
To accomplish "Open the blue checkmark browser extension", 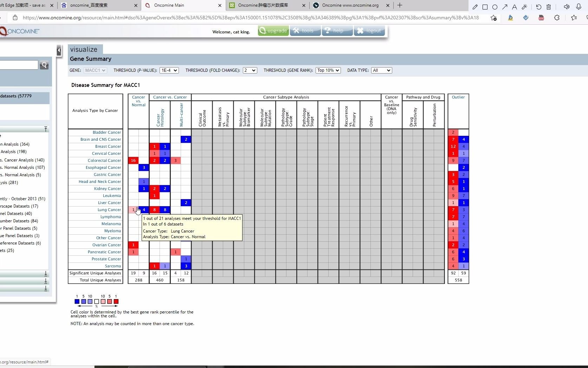I will click(x=526, y=18).
